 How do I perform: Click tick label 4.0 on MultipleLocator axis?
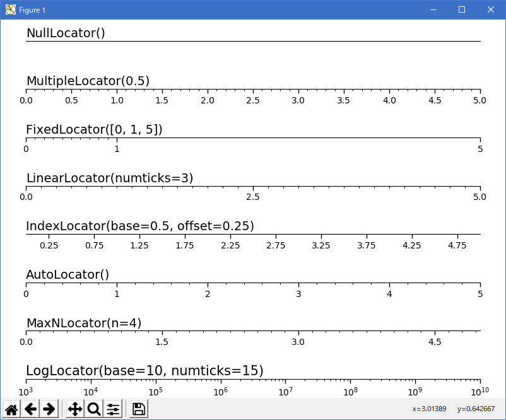(x=389, y=101)
